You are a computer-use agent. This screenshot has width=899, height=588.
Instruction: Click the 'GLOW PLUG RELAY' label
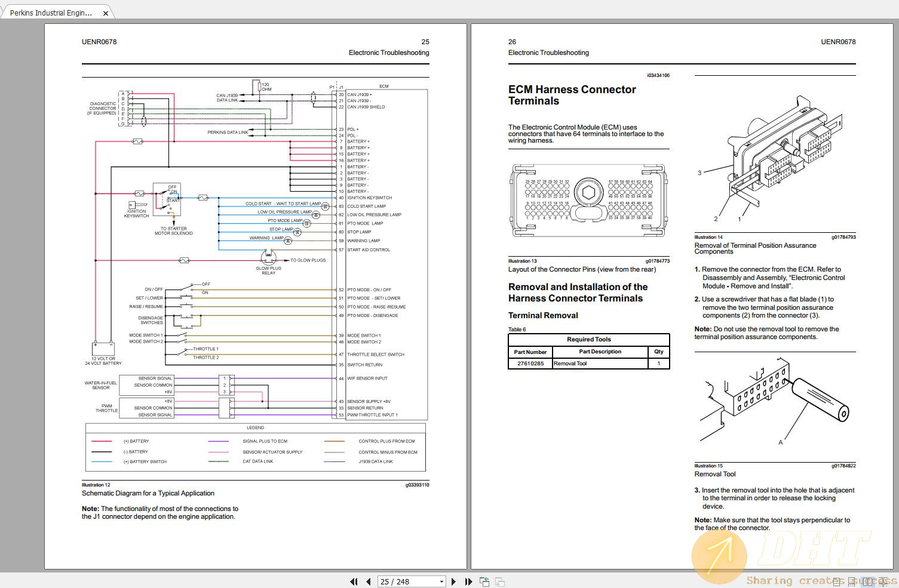point(268,270)
